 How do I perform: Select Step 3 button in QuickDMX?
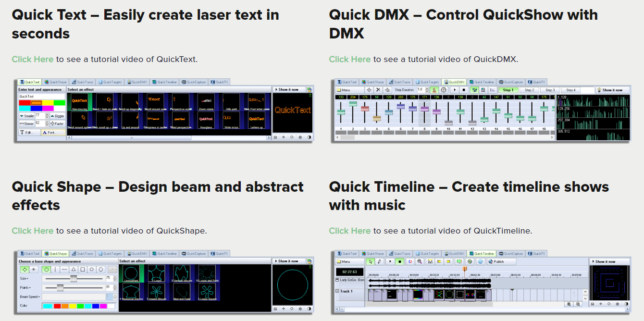click(x=550, y=90)
